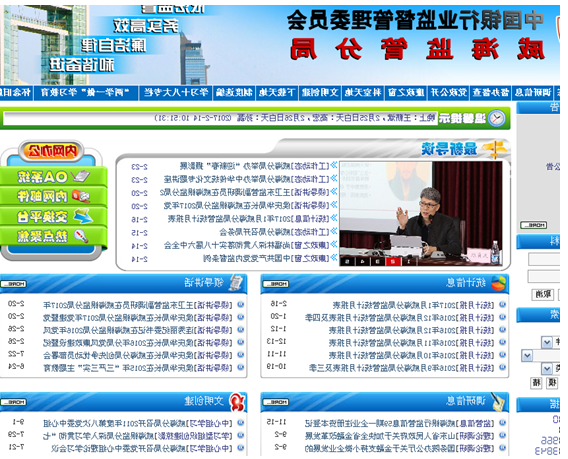Open the 内网邮件 mail button
Screen dimensions: 568x459
53,196
